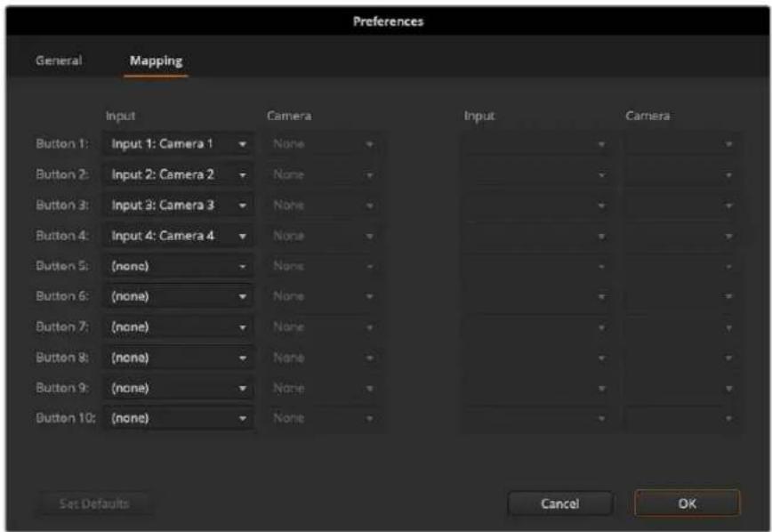This screenshot has width=772, height=532.
Task: Switch to the General tab
Action: point(59,60)
